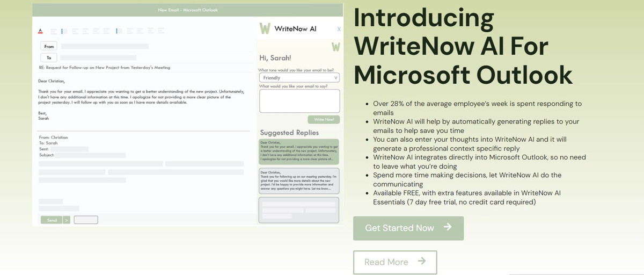The image size is (644, 275).
Task: Click the arrow icon on Read More
Action: tap(421, 262)
